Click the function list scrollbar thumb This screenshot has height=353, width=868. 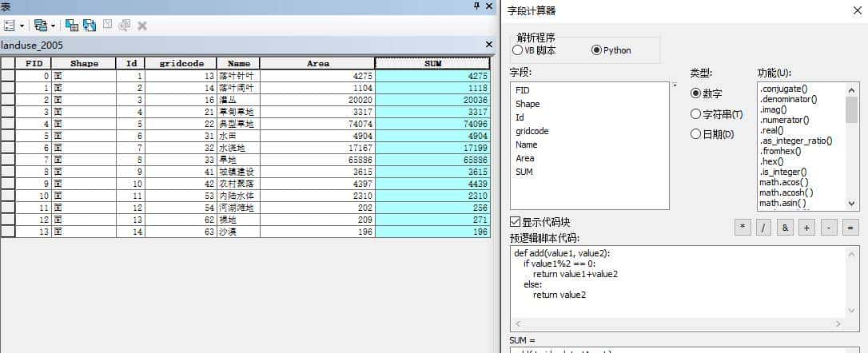coord(851,109)
